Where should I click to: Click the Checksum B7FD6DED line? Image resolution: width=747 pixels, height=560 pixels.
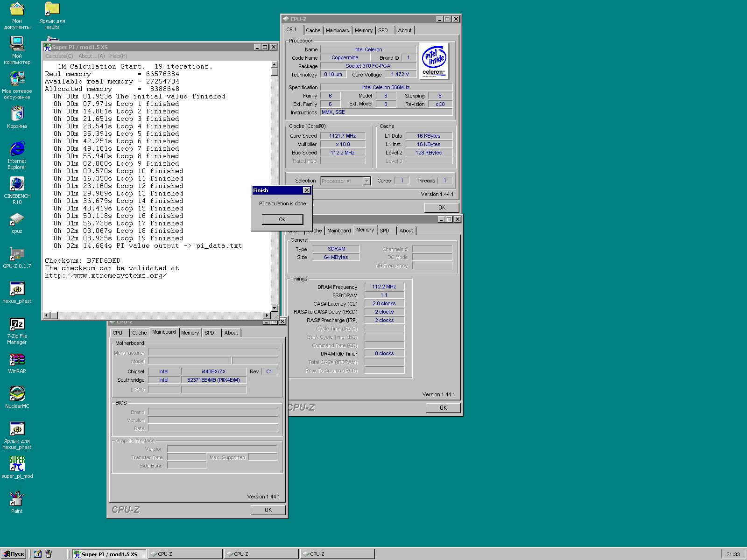click(x=83, y=260)
